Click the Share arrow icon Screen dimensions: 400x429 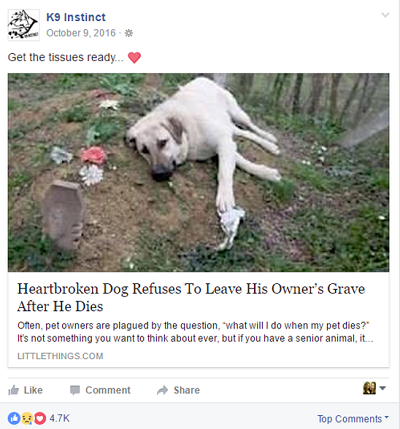click(162, 390)
